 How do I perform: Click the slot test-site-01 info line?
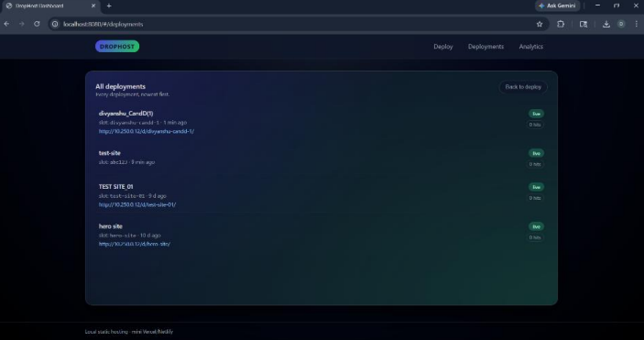132,196
